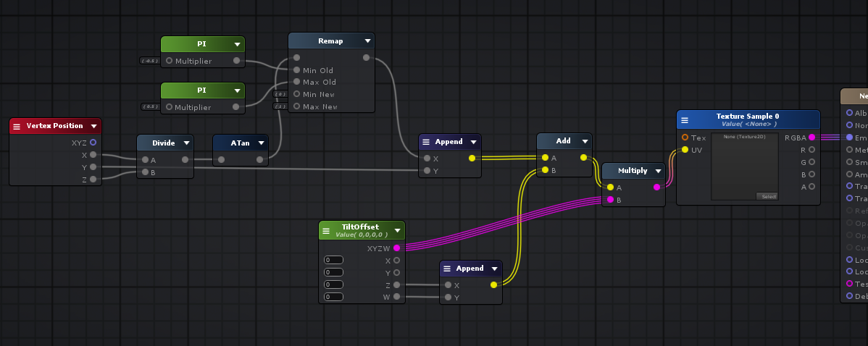Click the None (Texture2D) preview thumbnail
Screen dimensions: 868x346
tap(744, 165)
